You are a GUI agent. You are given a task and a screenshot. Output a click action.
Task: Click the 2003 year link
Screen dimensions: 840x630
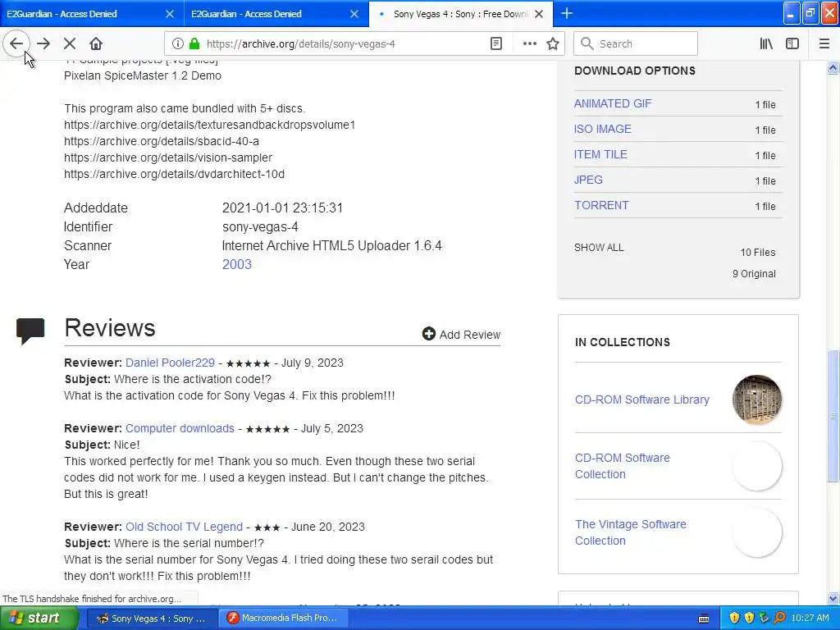[237, 264]
